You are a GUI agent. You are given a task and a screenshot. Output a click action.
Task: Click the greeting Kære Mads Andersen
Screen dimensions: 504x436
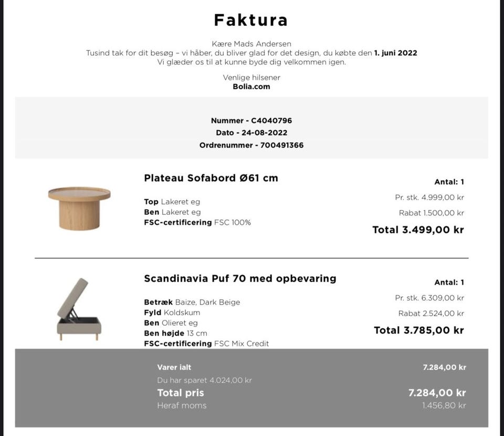(x=251, y=44)
